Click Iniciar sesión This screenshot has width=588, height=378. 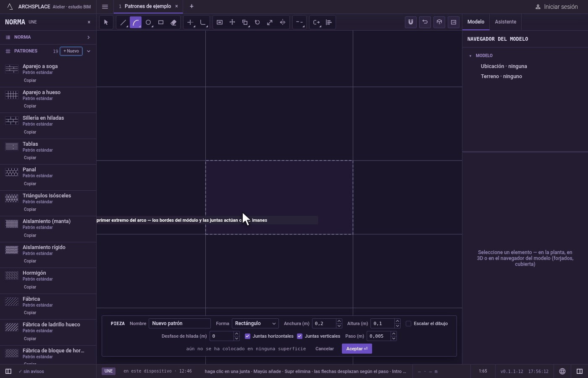point(556,7)
